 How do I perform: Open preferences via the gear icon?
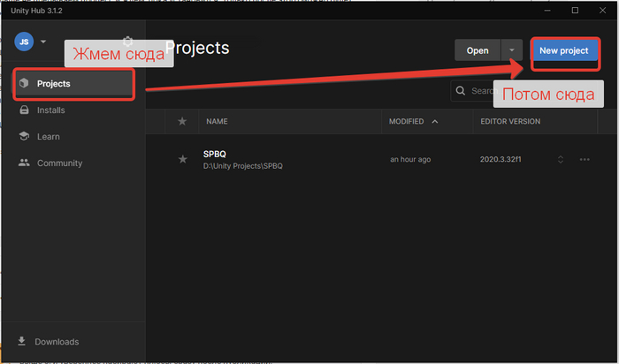click(128, 40)
